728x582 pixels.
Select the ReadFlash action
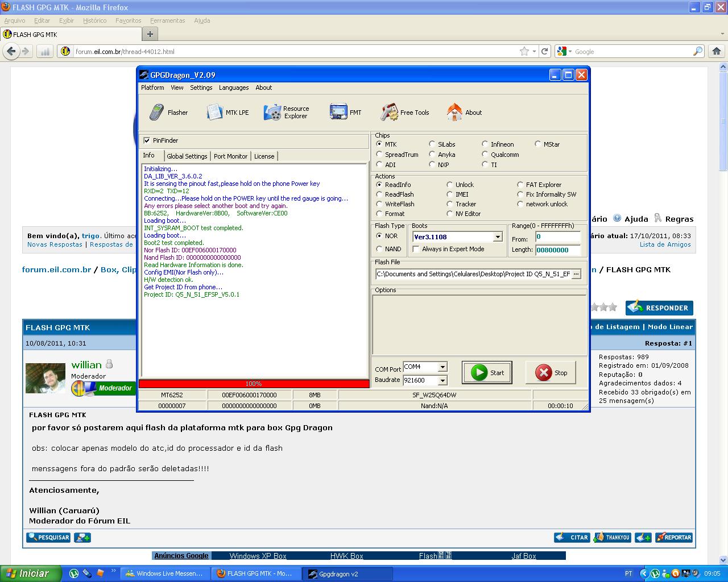point(379,194)
